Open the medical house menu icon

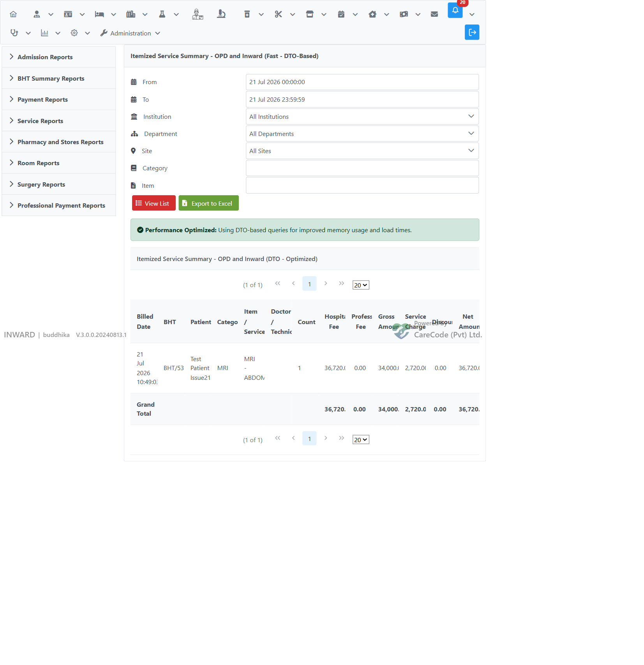coord(372,14)
